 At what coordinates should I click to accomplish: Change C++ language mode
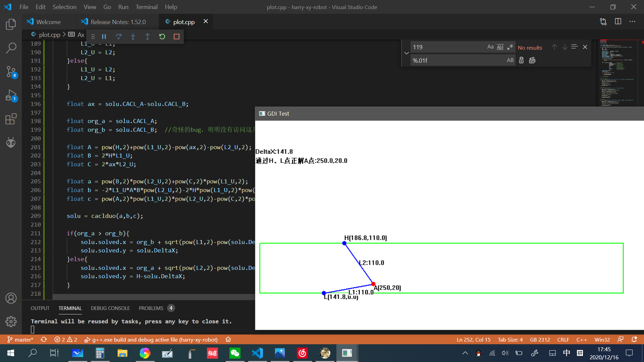point(582,340)
